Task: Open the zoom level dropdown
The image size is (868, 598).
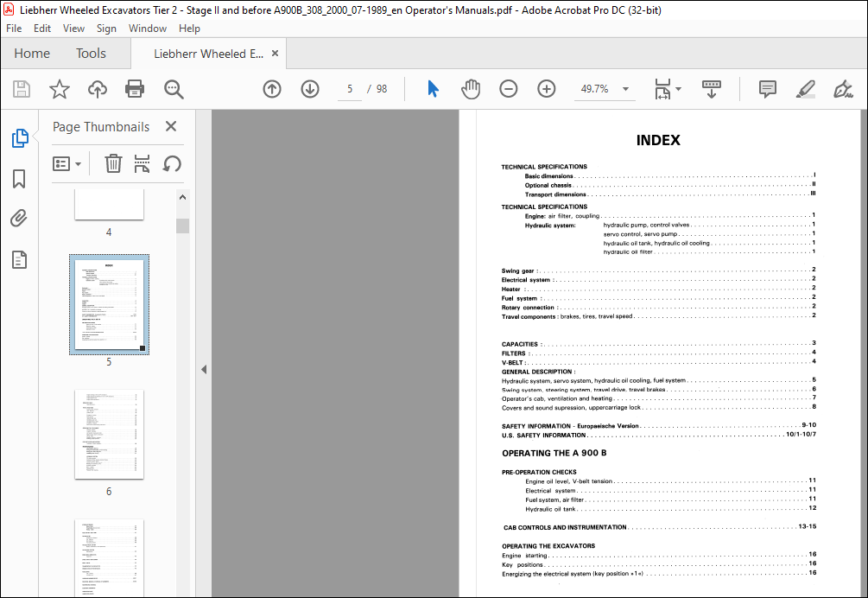Action: [625, 89]
